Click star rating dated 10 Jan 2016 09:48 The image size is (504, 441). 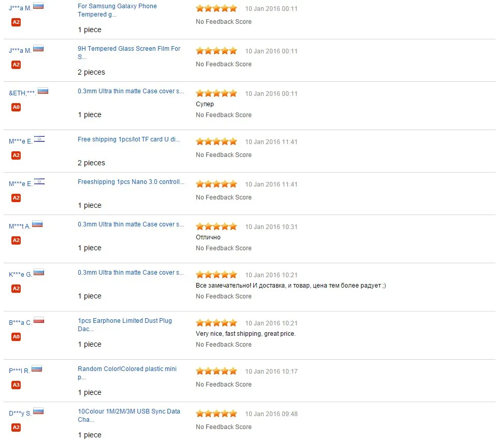[x=217, y=414]
